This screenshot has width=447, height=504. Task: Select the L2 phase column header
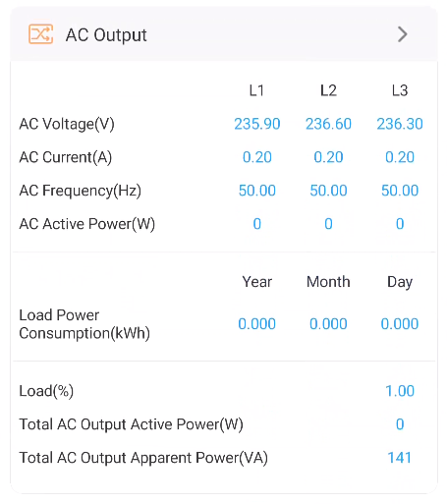pos(328,90)
